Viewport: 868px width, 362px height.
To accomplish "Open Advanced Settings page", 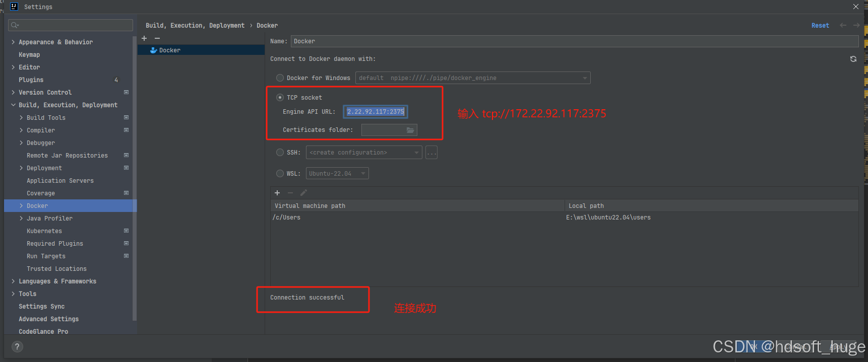I will click(x=48, y=319).
